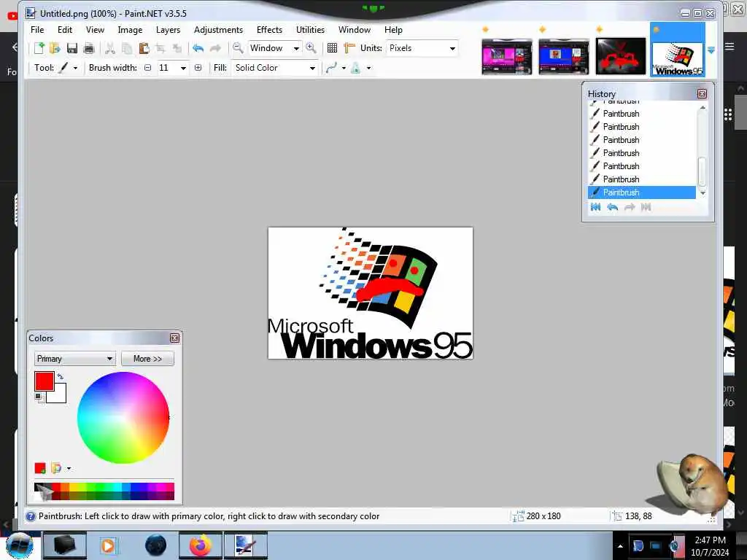Screen dimensions: 747x560
Task: Open Firefox from the taskbar
Action: coord(201,545)
